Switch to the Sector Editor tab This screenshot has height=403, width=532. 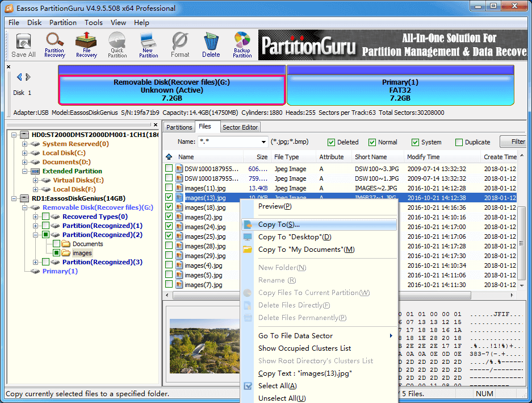click(240, 127)
